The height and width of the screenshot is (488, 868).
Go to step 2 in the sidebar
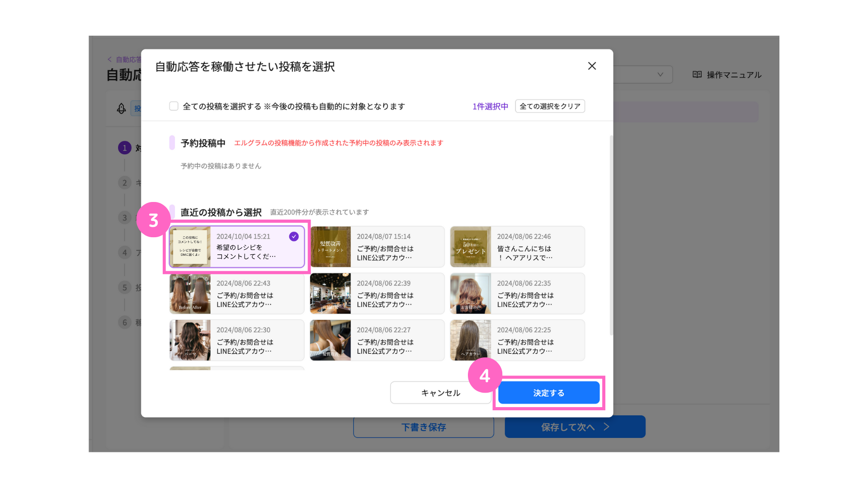(x=125, y=183)
